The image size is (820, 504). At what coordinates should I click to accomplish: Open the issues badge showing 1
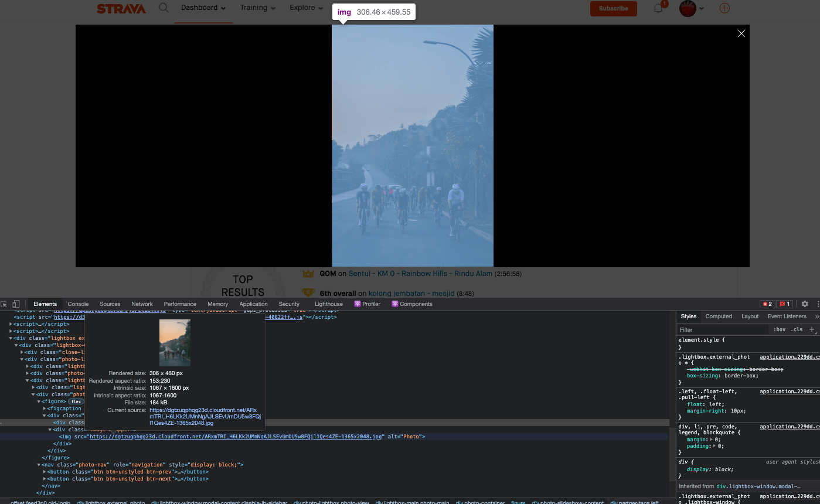(x=785, y=304)
